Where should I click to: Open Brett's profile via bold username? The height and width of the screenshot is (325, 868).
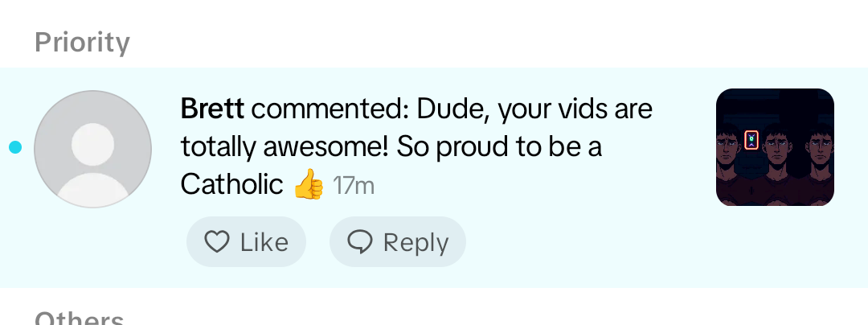pos(213,108)
